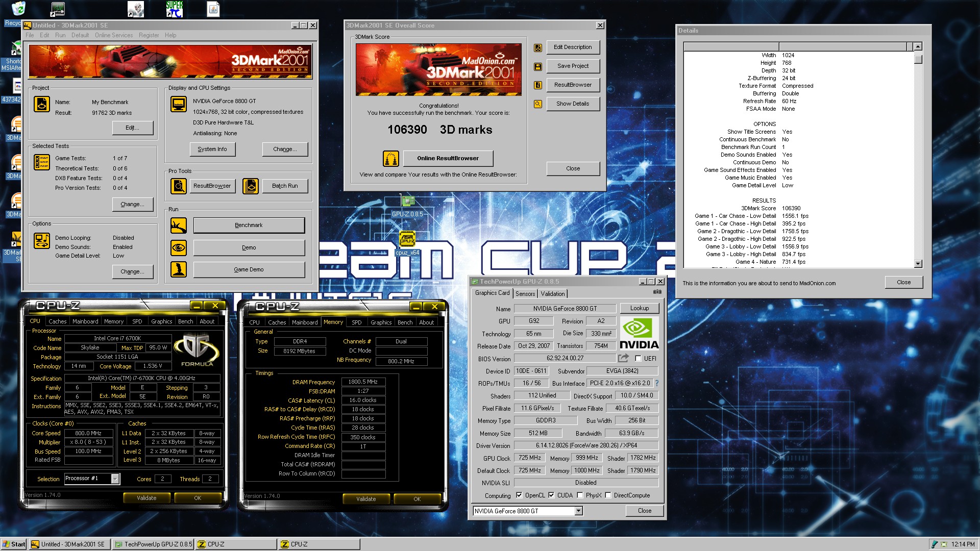Toggle the PhysX checkbox
The width and height of the screenshot is (980, 551).
[x=580, y=495]
